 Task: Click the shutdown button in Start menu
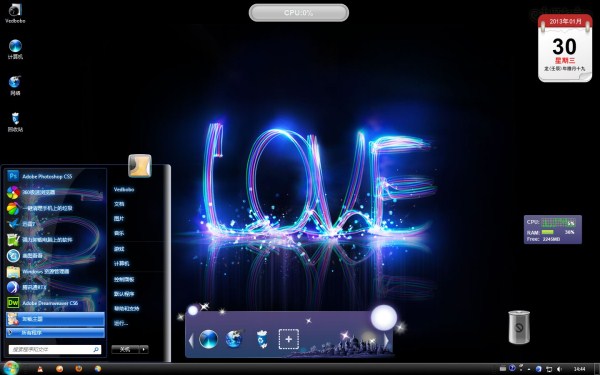point(126,349)
